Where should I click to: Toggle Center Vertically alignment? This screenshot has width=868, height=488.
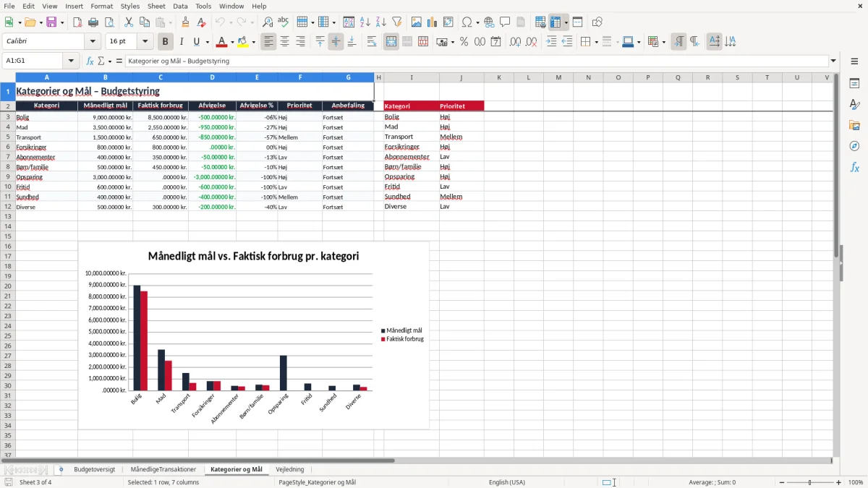click(x=336, y=42)
